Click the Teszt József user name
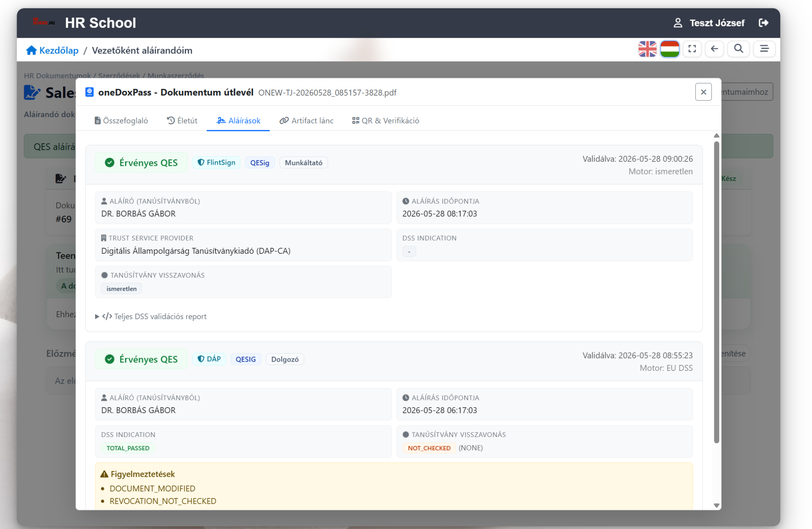The width and height of the screenshot is (812, 529). (x=717, y=23)
